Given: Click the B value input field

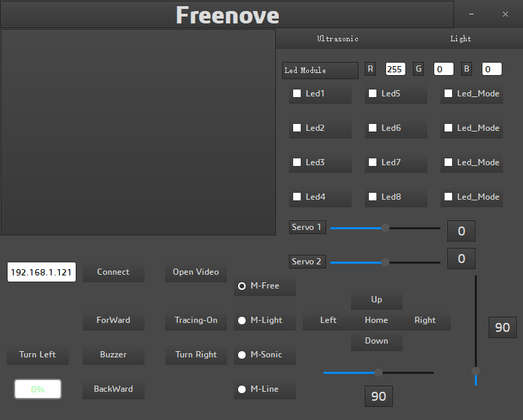Looking at the screenshot, I should (x=491, y=69).
